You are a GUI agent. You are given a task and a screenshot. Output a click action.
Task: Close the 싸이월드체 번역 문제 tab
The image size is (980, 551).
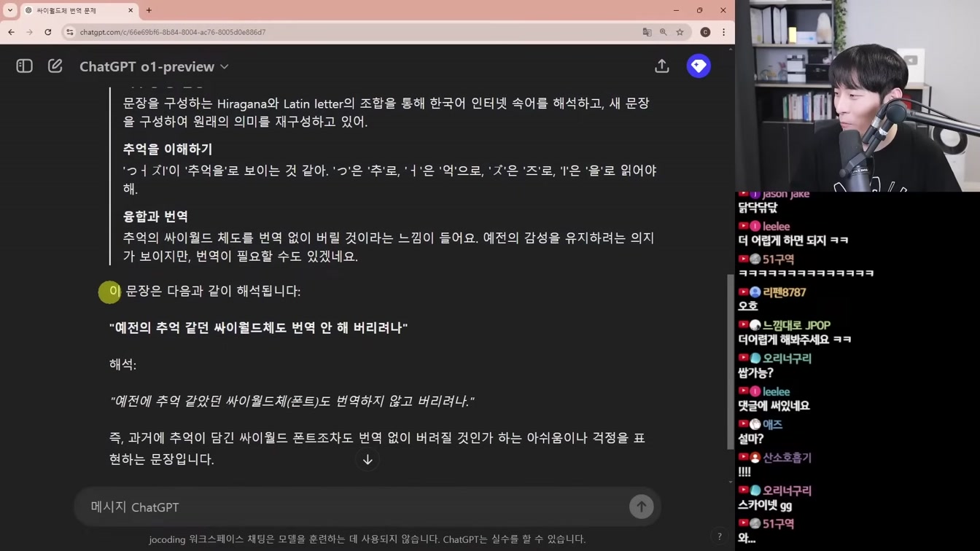pyautogui.click(x=131, y=10)
